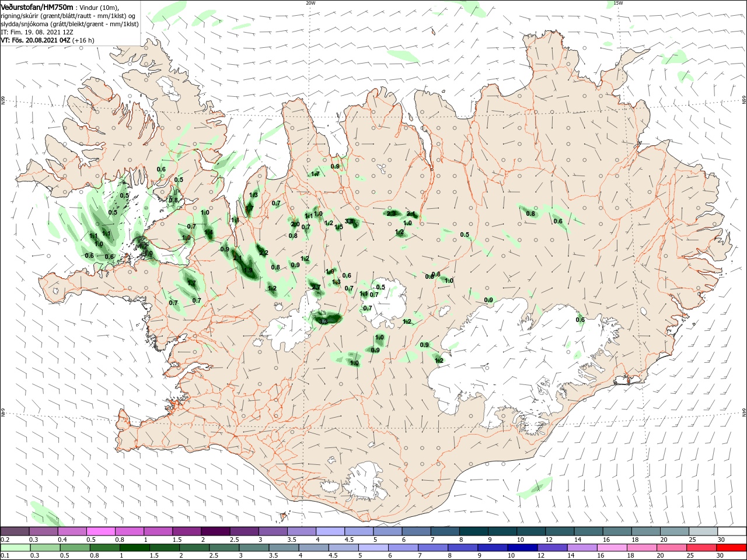Click the 3.3 precipitation value on the map
Image resolution: width=747 pixels, height=560 pixels.
[323, 321]
